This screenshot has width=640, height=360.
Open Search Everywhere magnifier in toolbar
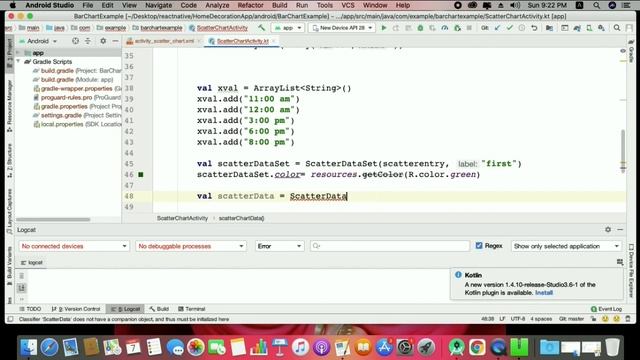617,28
